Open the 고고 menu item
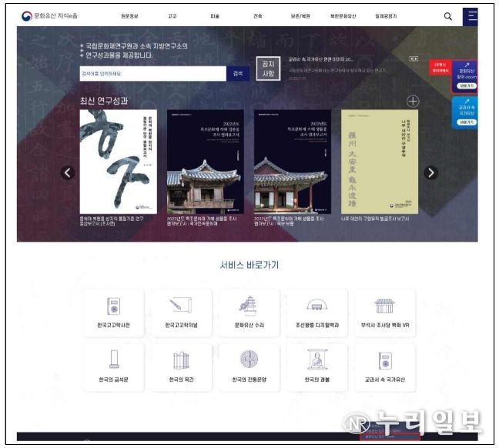This screenshot has width=499, height=448. coord(172,16)
